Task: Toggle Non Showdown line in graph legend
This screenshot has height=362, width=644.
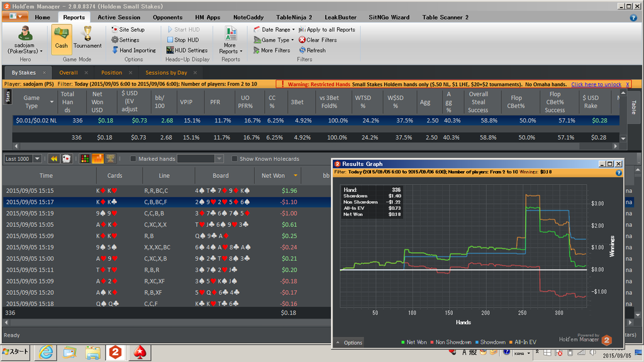Action: point(450,343)
